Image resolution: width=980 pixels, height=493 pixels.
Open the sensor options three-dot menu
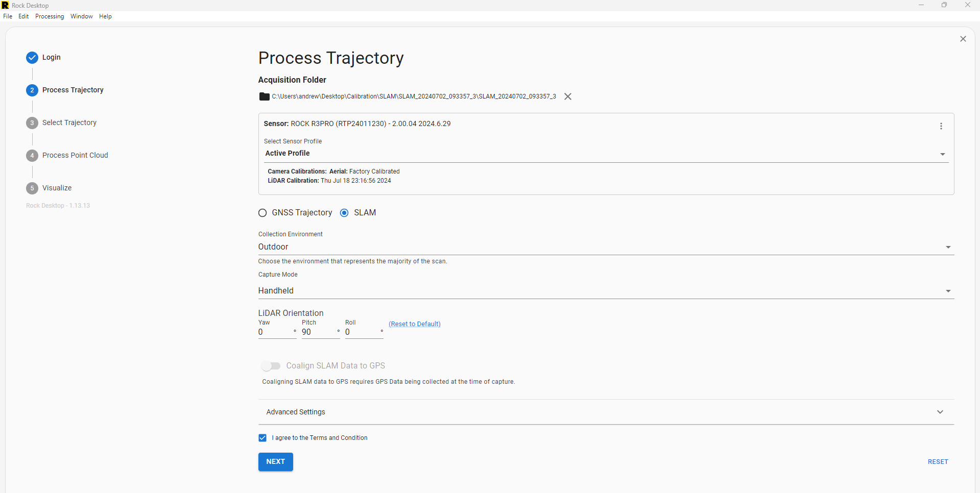941,126
